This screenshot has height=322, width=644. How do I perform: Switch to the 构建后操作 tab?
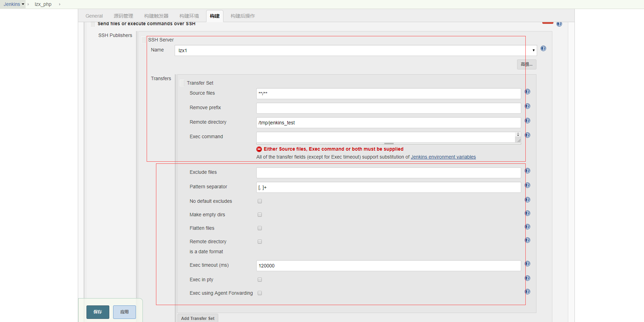[243, 16]
